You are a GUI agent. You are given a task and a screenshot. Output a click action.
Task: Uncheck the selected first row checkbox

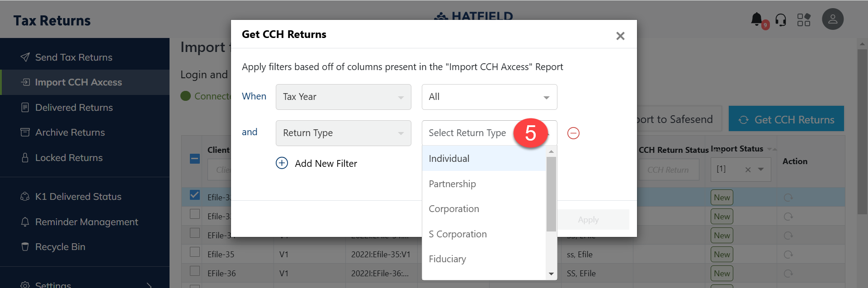coord(195,195)
